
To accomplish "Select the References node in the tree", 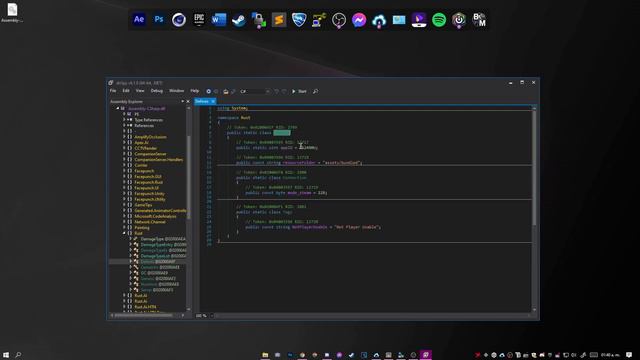I will click(x=144, y=126).
